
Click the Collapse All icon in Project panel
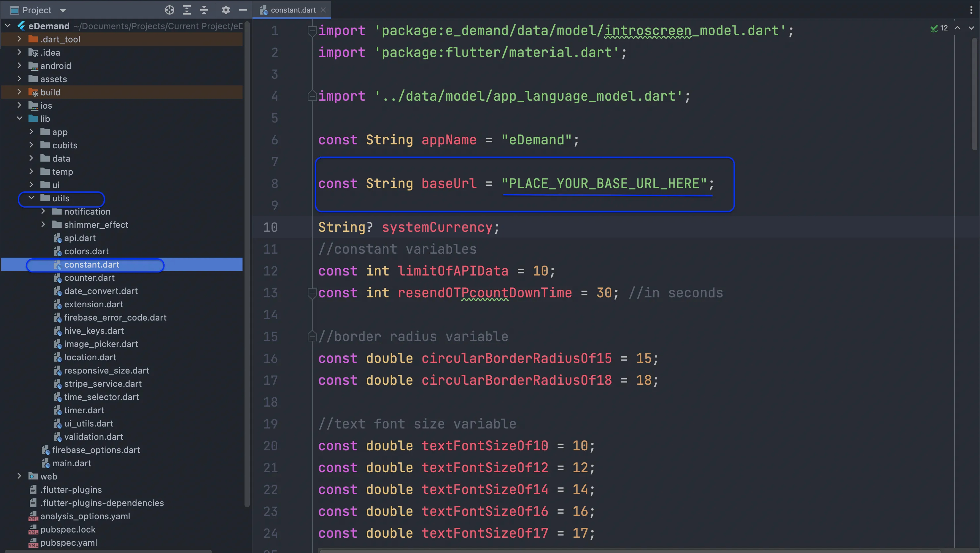pos(204,10)
